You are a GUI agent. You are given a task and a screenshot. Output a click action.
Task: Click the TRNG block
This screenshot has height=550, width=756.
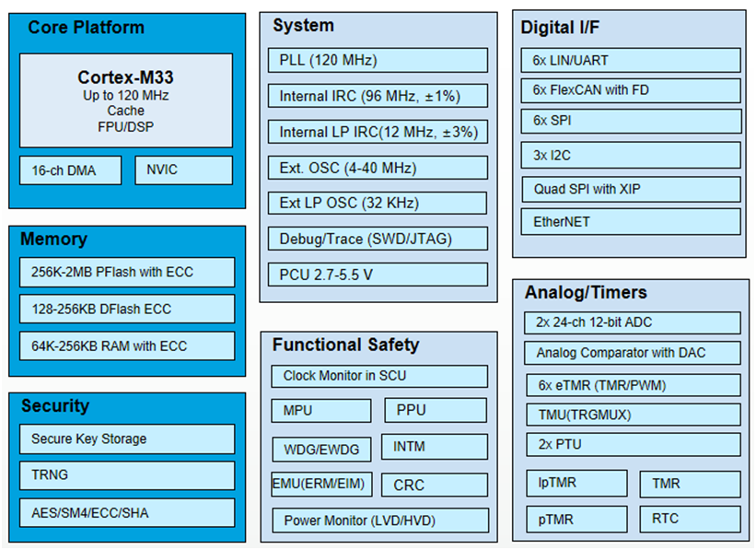click(x=126, y=475)
